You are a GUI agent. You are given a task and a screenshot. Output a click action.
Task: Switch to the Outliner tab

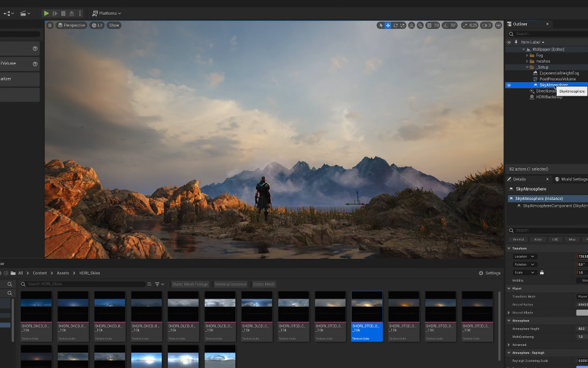pyautogui.click(x=520, y=24)
